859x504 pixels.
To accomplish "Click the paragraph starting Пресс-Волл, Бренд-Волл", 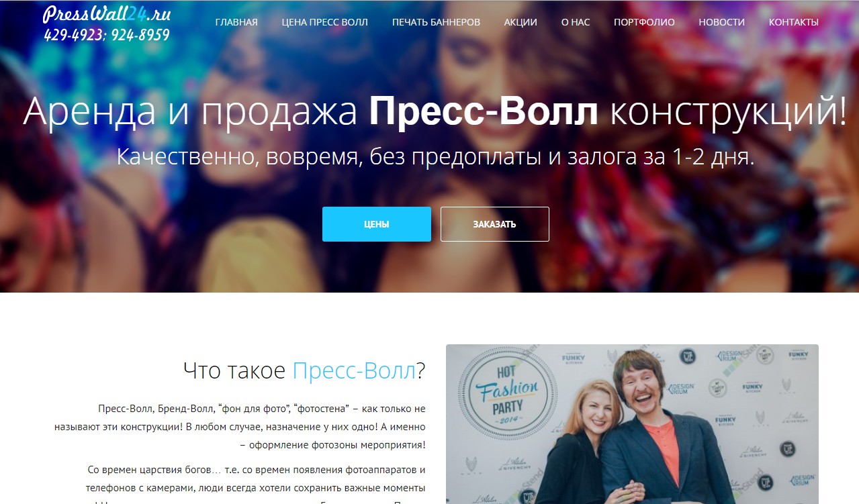I will coord(257,426).
